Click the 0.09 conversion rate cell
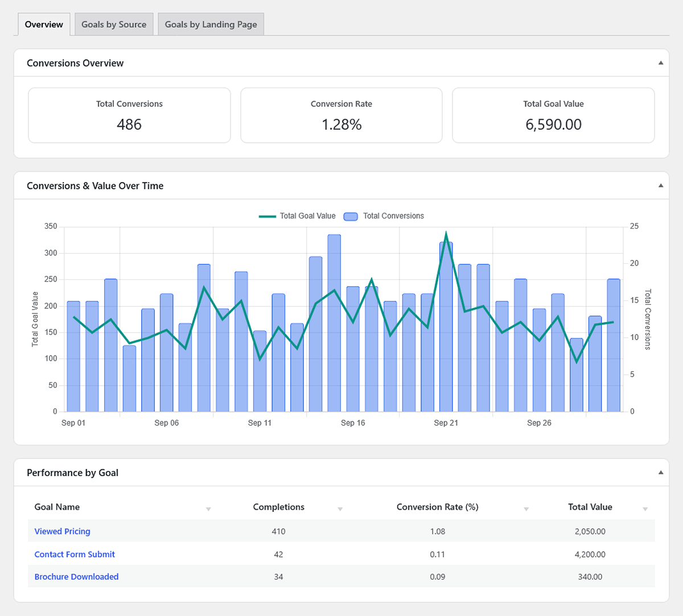683x616 pixels. point(437,577)
